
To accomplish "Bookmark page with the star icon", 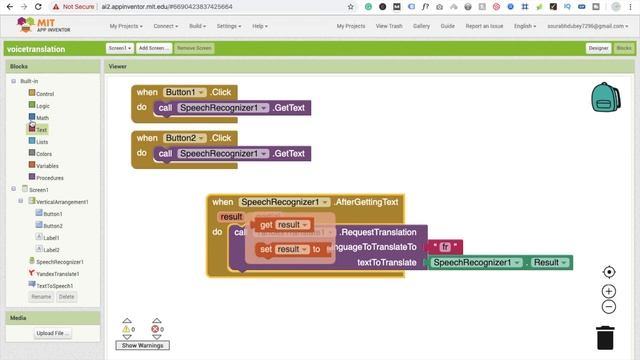I will tap(351, 7).
